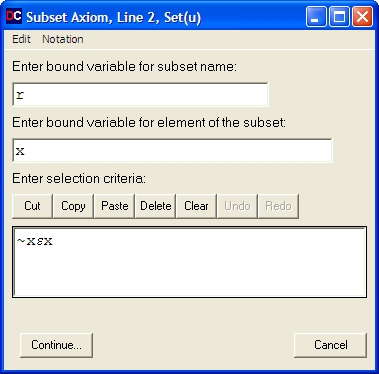Click the greyed-out Undo button
Viewport: 379px width, 374px height.
click(237, 206)
